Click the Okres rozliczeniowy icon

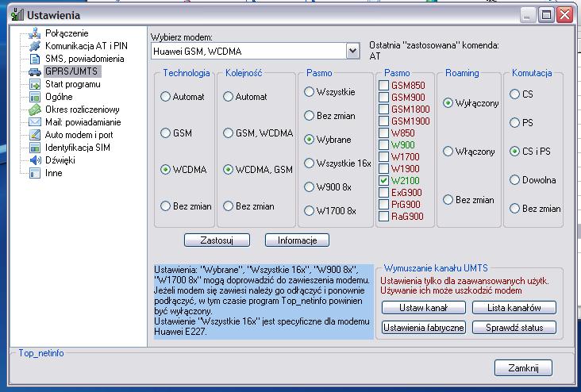click(34, 110)
